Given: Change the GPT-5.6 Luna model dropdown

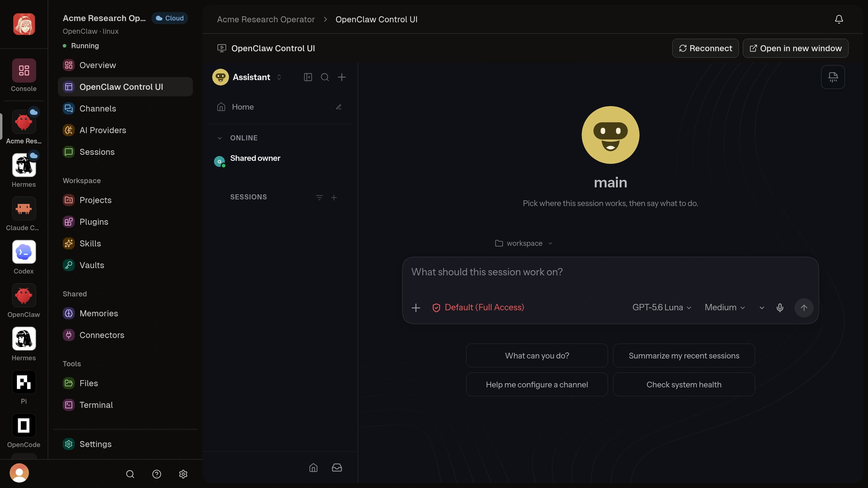Looking at the screenshot, I should pos(662,308).
